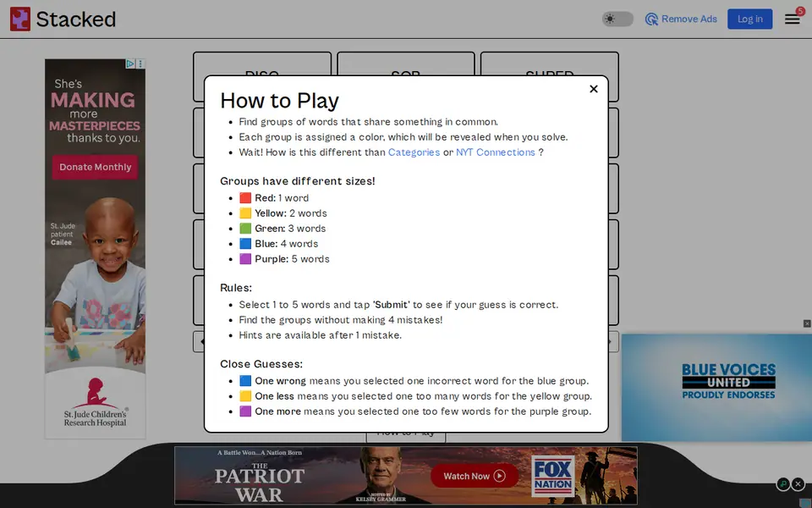The image size is (812, 508).
Task: Click the Log in button
Action: tap(749, 19)
